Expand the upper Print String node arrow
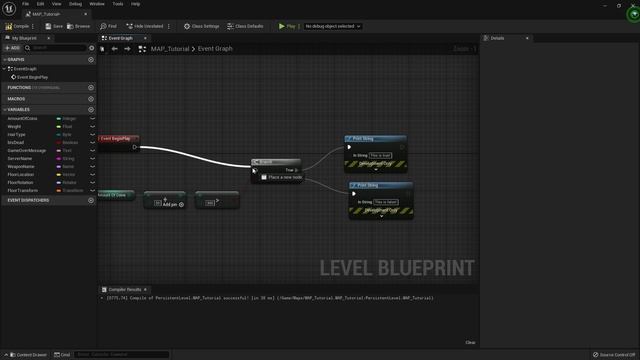This screenshot has height=360, width=640. click(x=376, y=169)
